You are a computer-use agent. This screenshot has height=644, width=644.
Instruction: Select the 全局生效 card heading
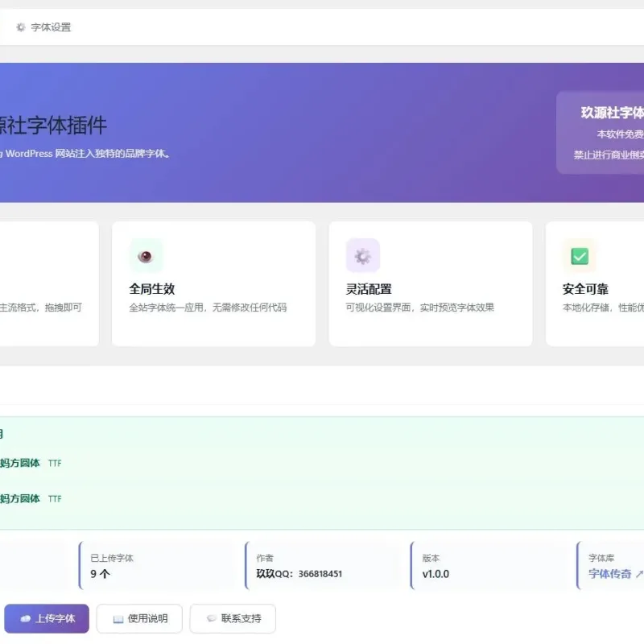point(152,289)
